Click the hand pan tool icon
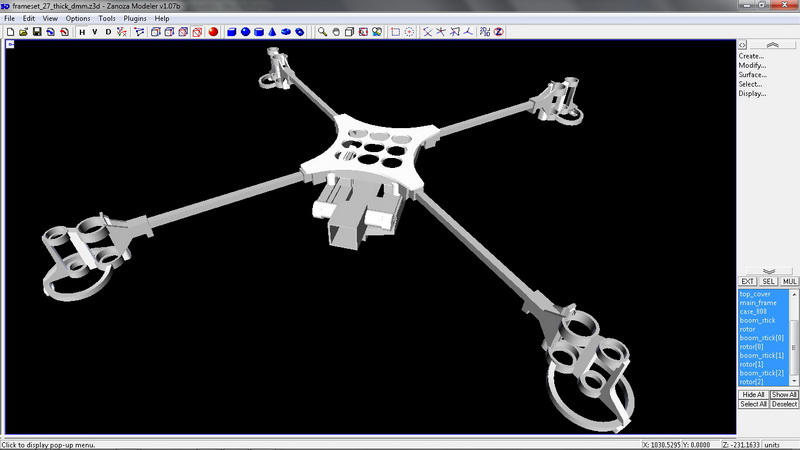The image size is (800, 450). tap(336, 32)
